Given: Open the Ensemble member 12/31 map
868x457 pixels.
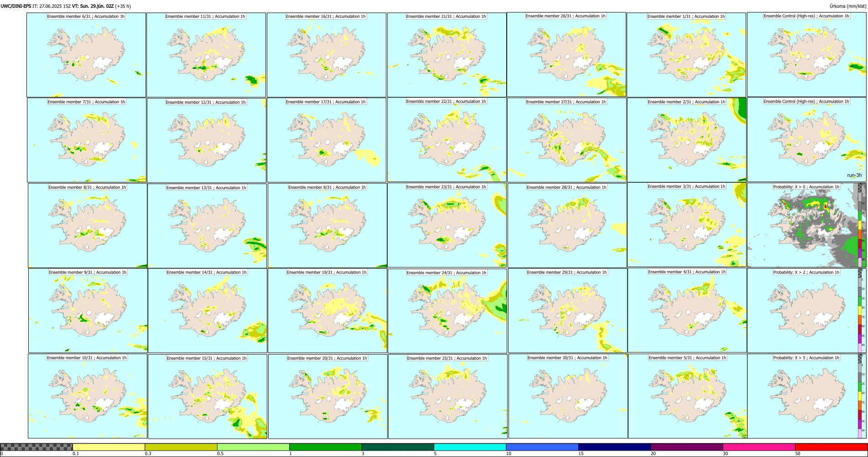Looking at the screenshot, I should pos(206,140).
